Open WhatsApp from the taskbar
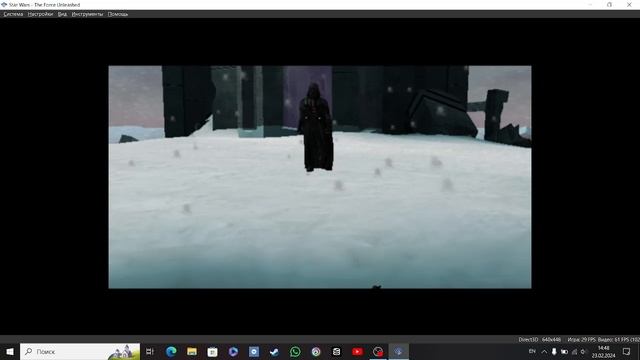The image size is (640, 360). 295,351
